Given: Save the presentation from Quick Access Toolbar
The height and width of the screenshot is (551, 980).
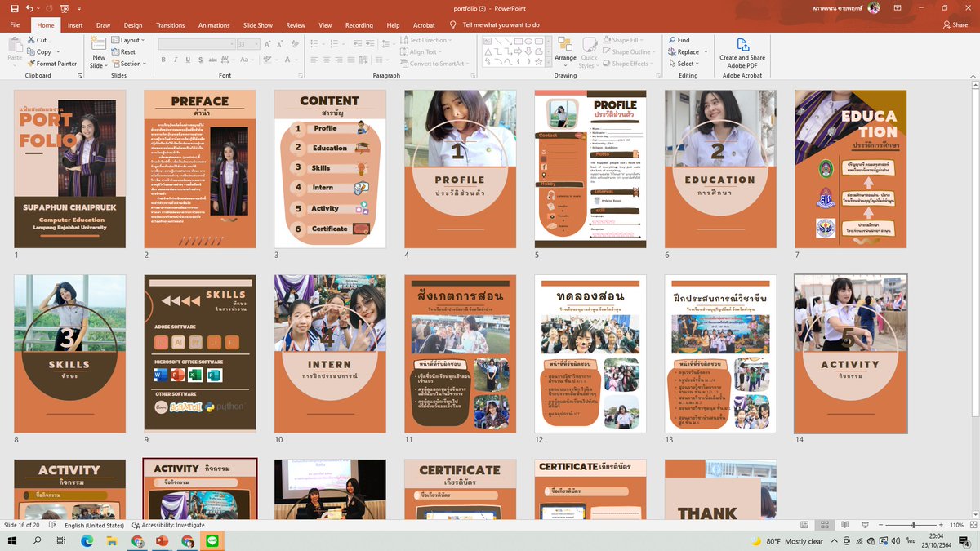Looking at the screenshot, I should [14, 7].
